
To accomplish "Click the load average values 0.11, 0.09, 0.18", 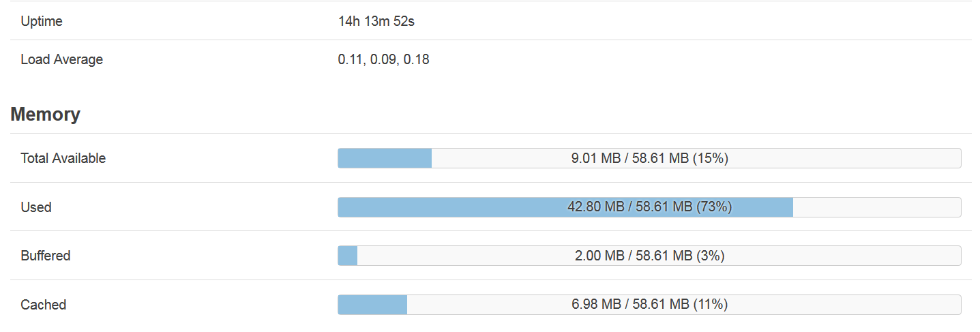I will tap(384, 59).
